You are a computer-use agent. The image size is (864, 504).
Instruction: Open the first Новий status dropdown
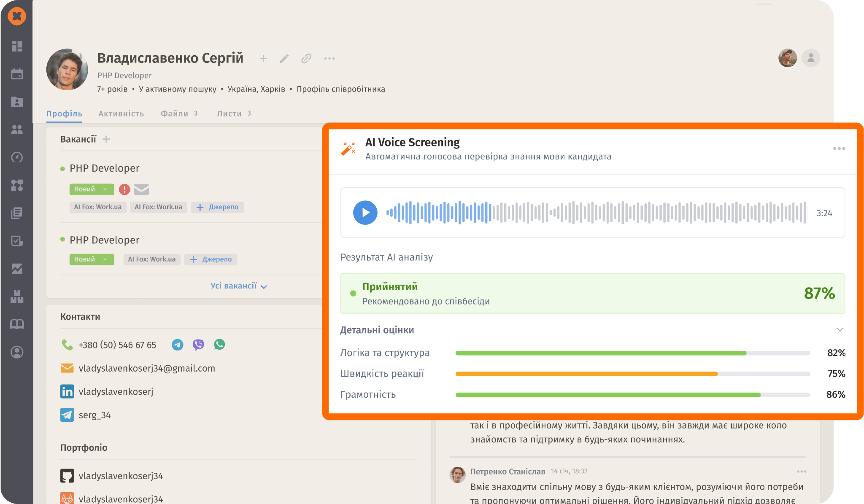92,189
